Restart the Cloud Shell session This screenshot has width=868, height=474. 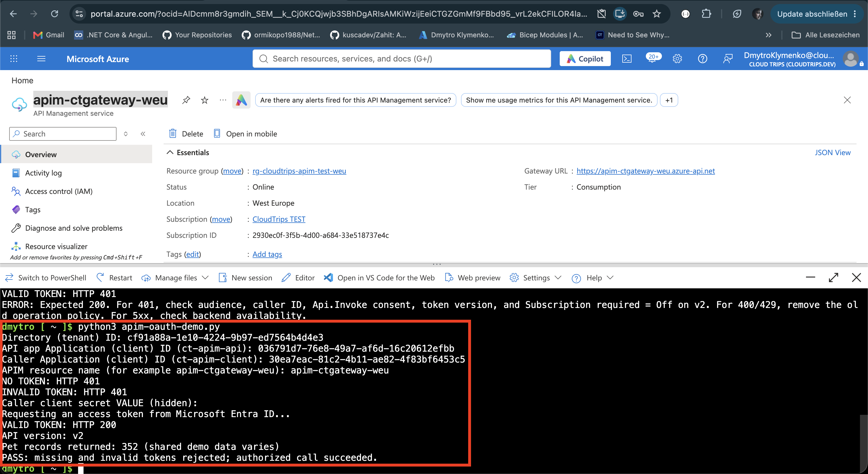click(x=114, y=278)
